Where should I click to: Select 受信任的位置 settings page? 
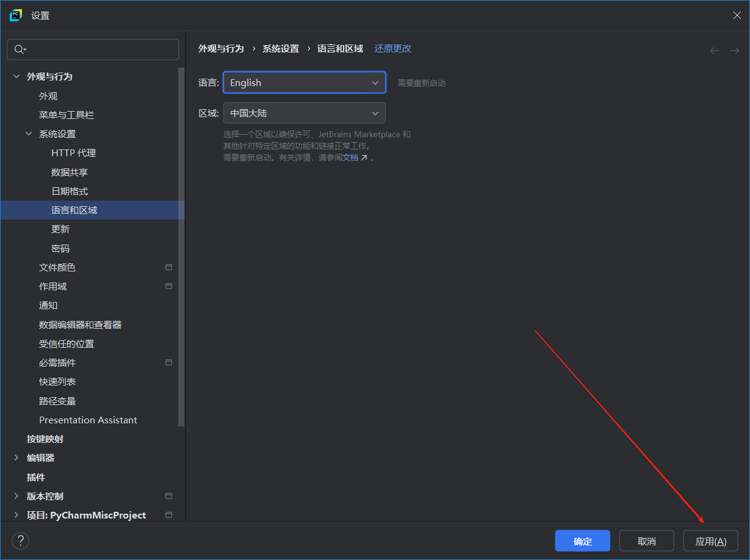(x=67, y=343)
